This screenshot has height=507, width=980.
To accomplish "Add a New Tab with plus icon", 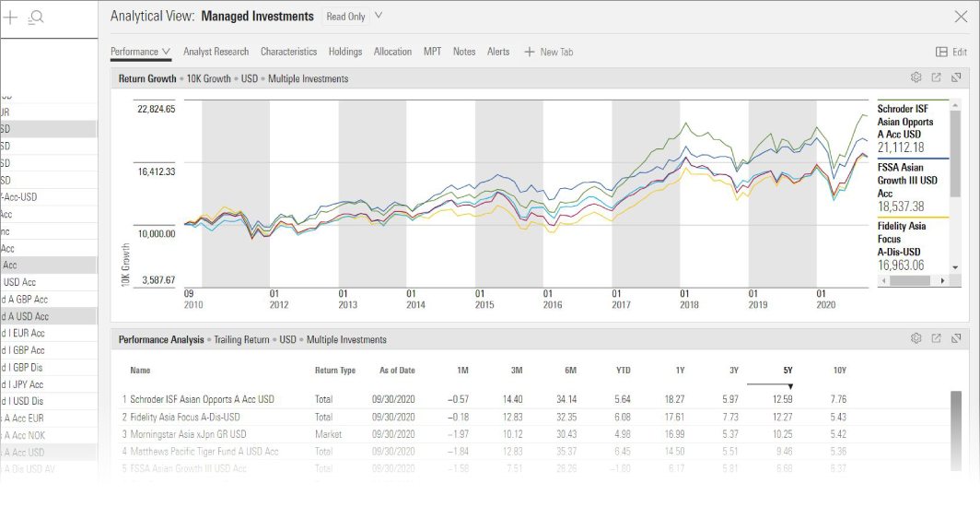I will 530,53.
